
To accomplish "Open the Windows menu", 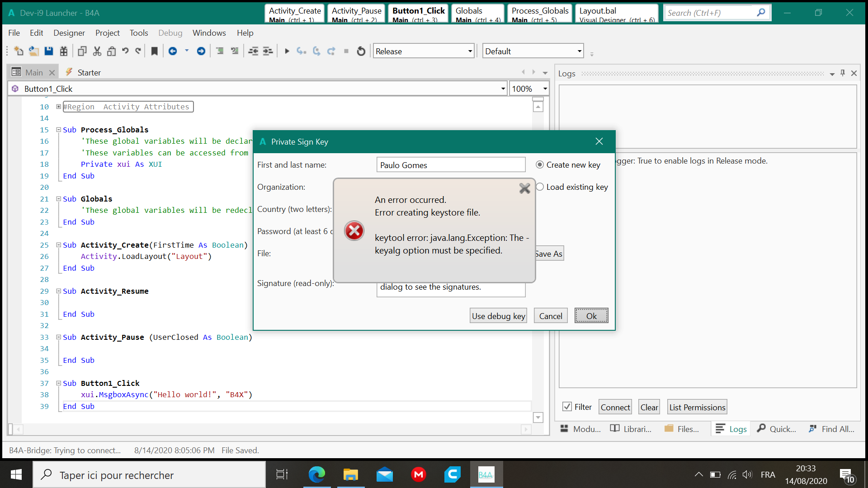I will (209, 33).
